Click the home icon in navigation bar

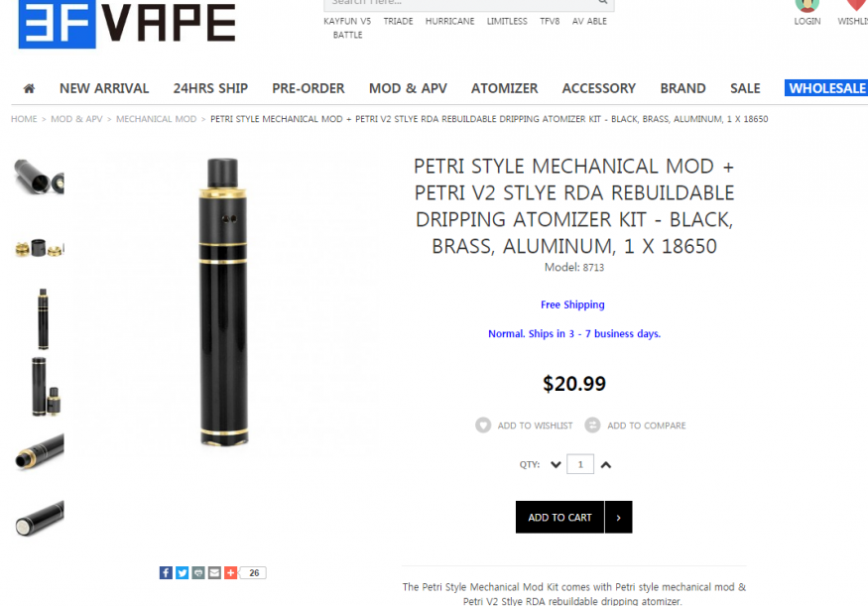(x=30, y=88)
